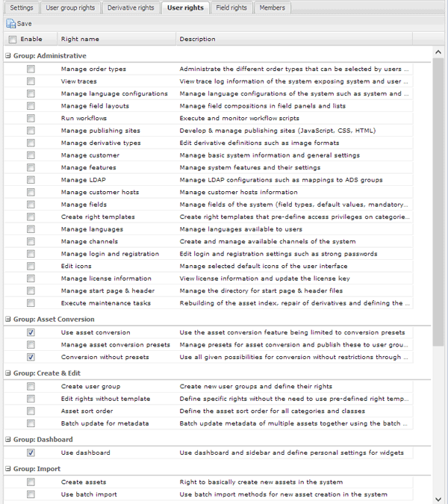Switch to User group rights tab
This screenshot has width=448, height=504.
(70, 7)
